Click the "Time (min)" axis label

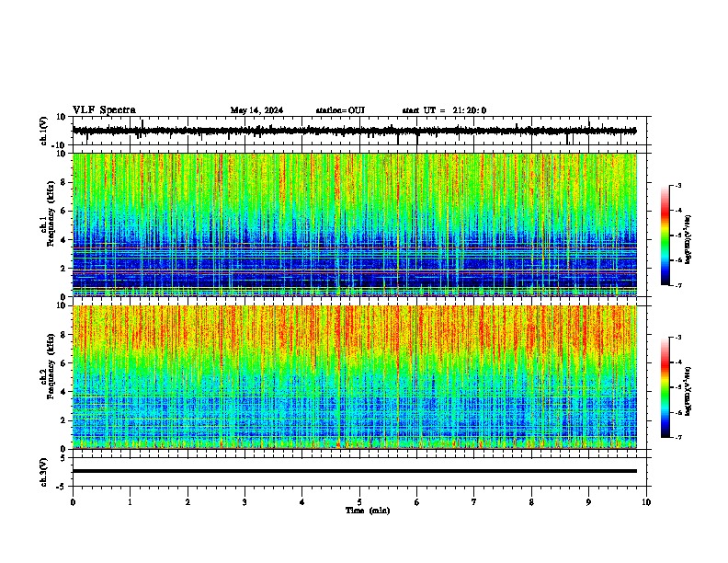pos(368,511)
